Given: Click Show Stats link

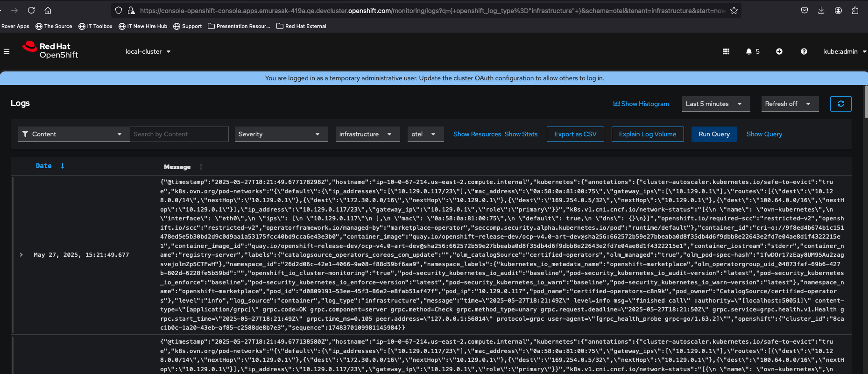Looking at the screenshot, I should coord(521,134).
